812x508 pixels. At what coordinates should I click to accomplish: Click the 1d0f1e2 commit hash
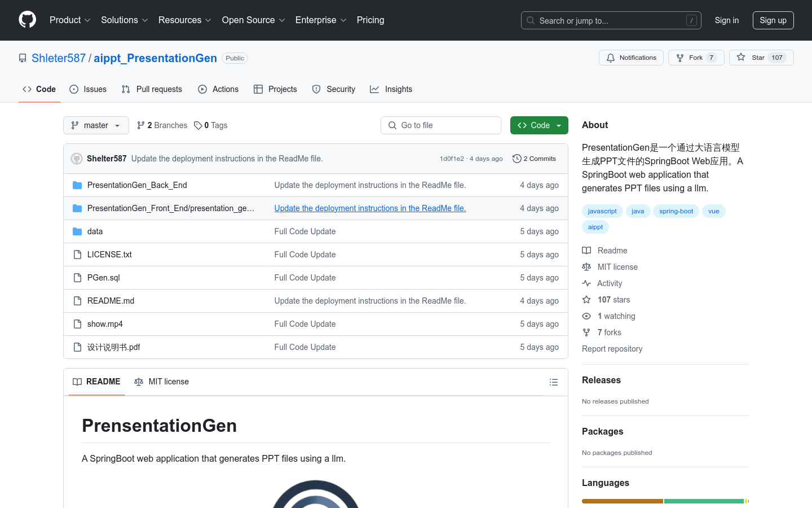452,159
